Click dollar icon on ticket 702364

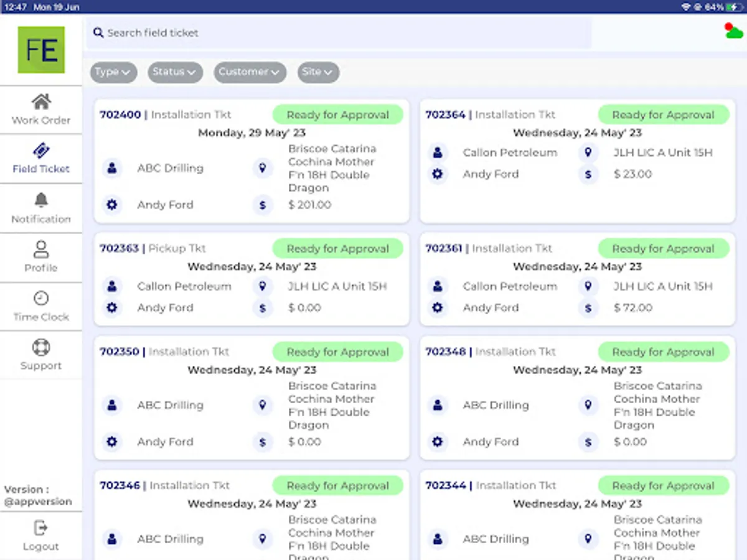[588, 174]
